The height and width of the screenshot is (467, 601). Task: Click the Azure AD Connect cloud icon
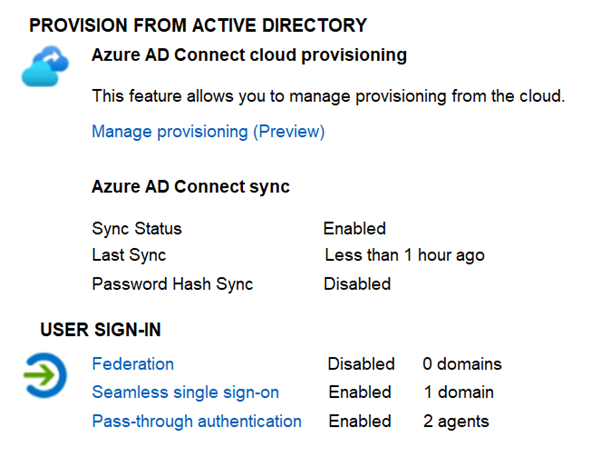(x=45, y=66)
